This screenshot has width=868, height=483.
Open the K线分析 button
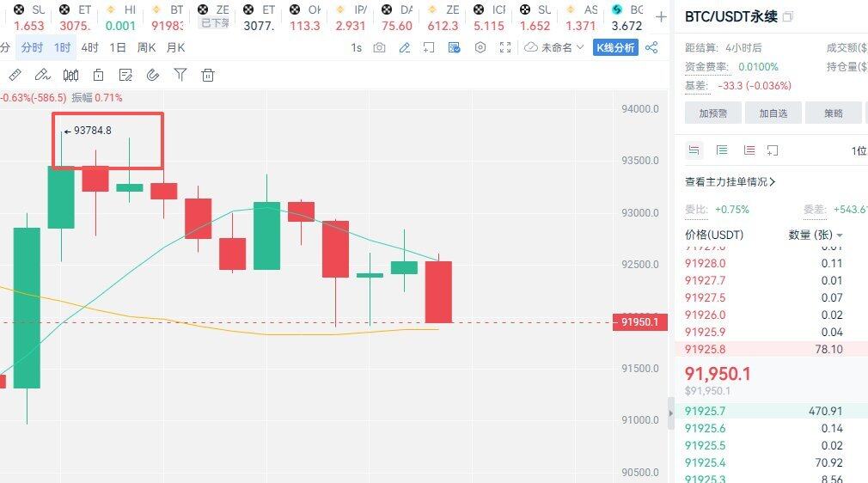(615, 48)
